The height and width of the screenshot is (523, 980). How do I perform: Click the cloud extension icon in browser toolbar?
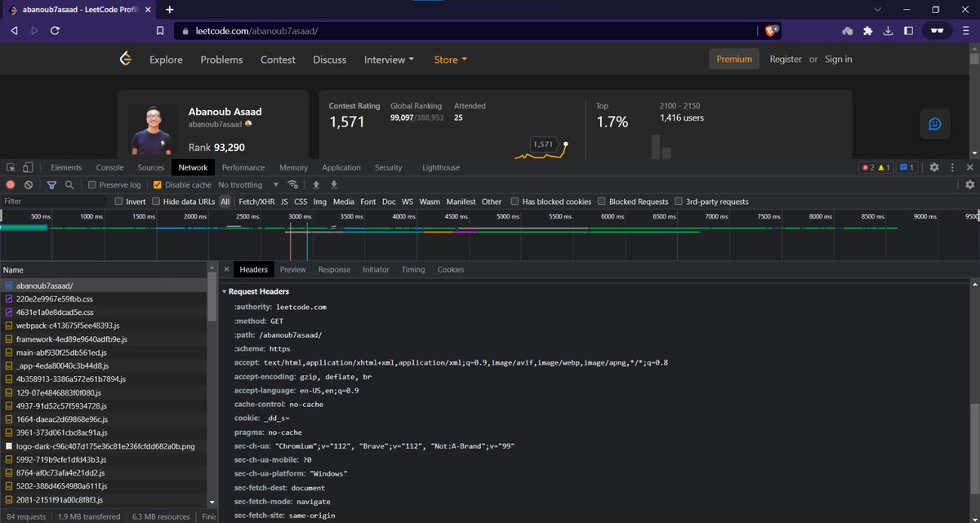[848, 31]
